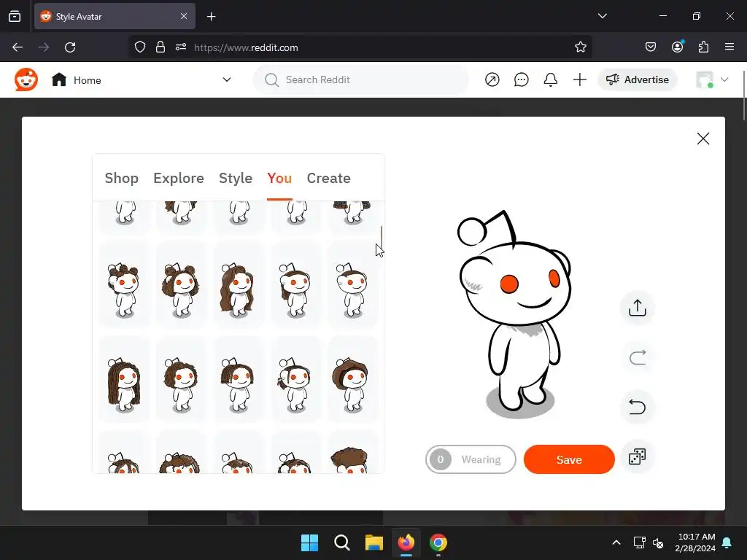
Task: Randomize avatar with the dice icon
Action: coord(637,457)
